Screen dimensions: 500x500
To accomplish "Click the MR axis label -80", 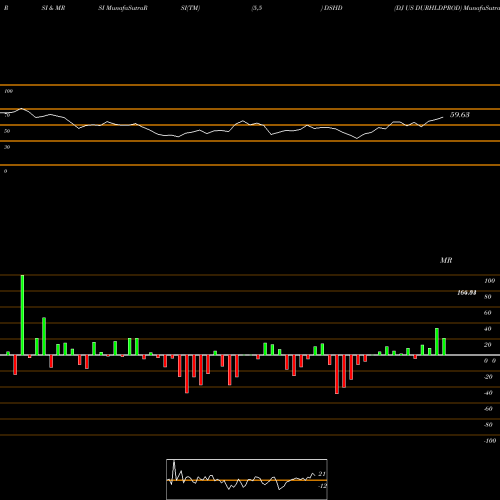I will pyautogui.click(x=488, y=425).
